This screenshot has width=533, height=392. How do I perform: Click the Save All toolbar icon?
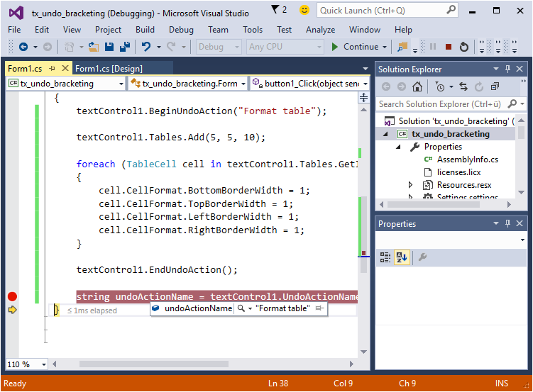click(125, 47)
